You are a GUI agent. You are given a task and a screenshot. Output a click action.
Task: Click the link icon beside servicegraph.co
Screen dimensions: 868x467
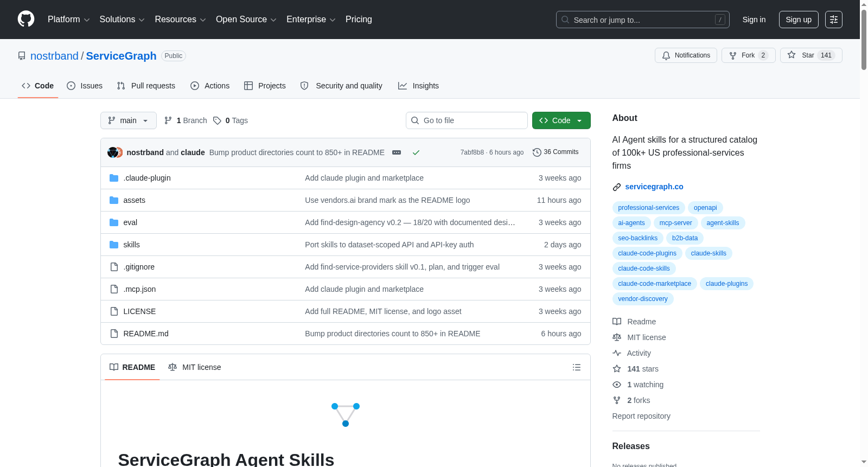point(617,187)
